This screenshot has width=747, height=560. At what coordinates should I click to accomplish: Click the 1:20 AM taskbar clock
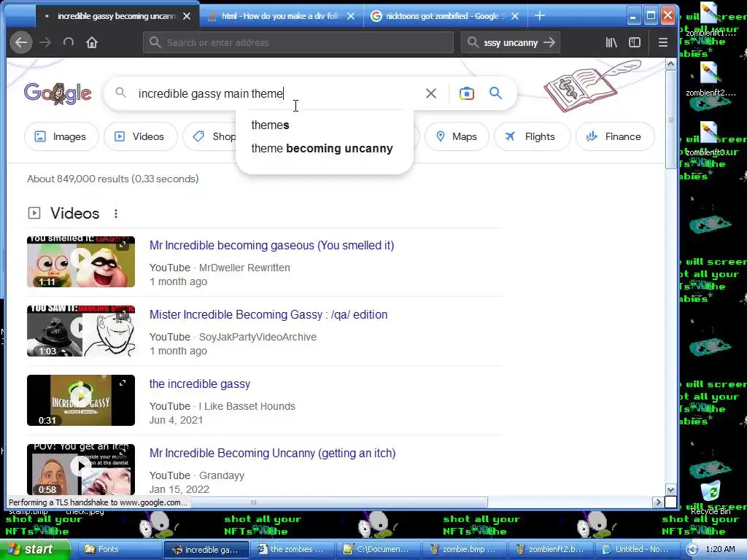[x=720, y=549]
